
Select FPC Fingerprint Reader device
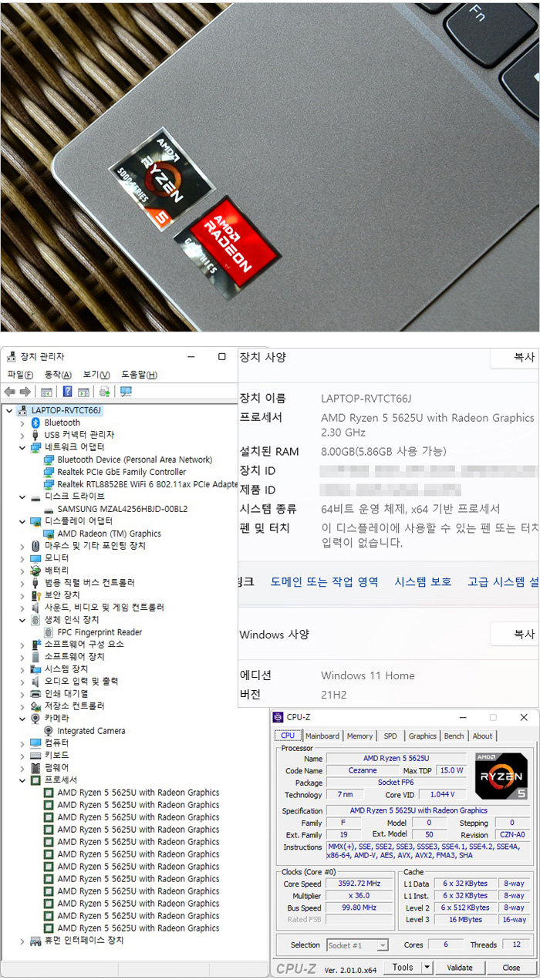click(100, 632)
